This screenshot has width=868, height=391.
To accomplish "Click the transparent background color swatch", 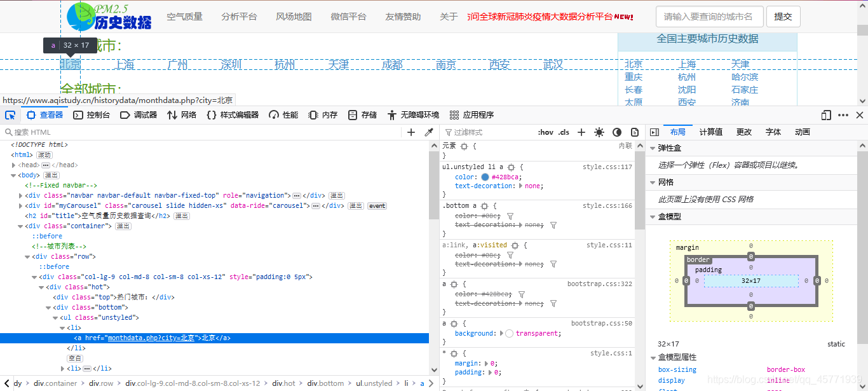I will pyautogui.click(x=510, y=334).
